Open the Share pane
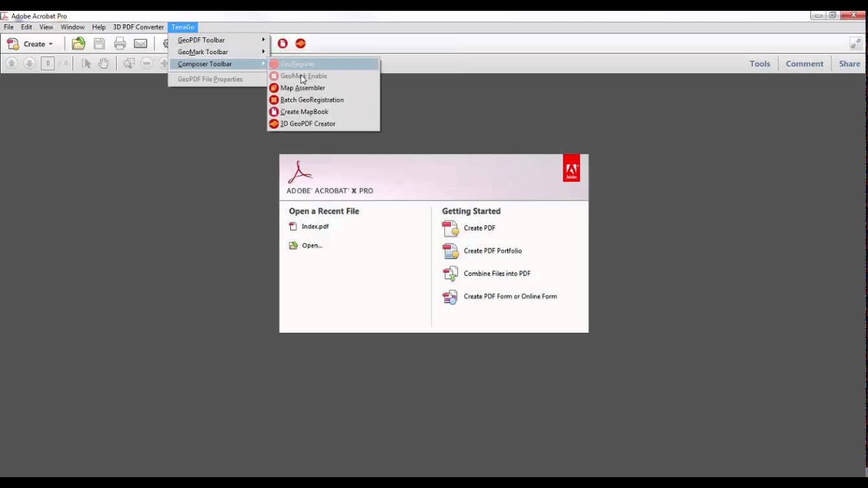The image size is (868, 488). point(850,64)
